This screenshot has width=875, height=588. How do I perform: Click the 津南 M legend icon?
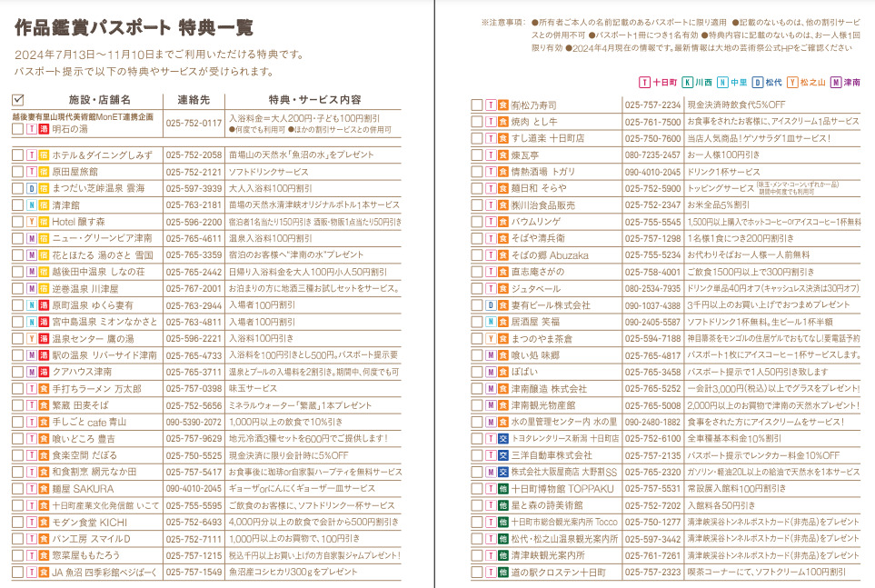tap(836, 83)
